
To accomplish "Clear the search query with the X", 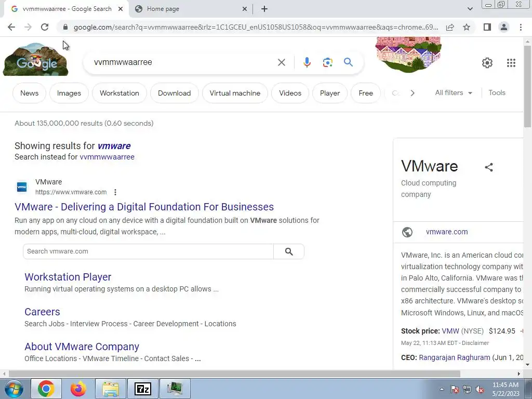I will (x=281, y=62).
